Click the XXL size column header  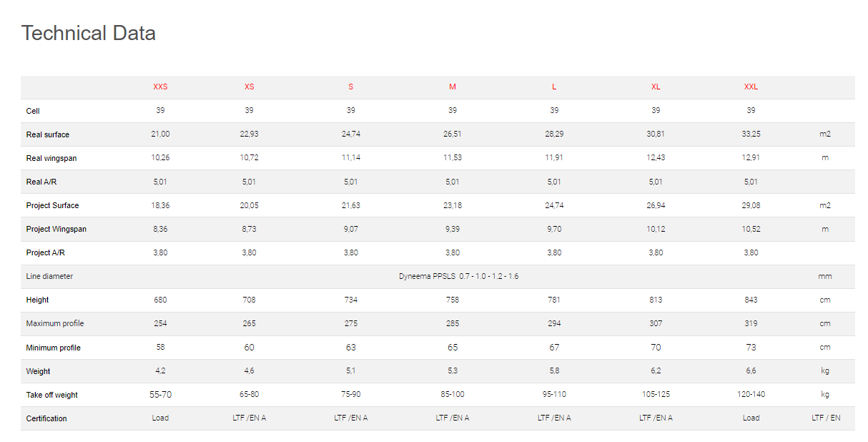coord(751,87)
